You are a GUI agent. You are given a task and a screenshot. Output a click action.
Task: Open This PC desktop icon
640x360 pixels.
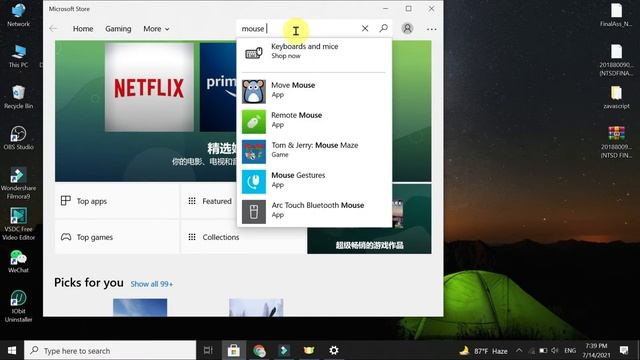tap(18, 56)
